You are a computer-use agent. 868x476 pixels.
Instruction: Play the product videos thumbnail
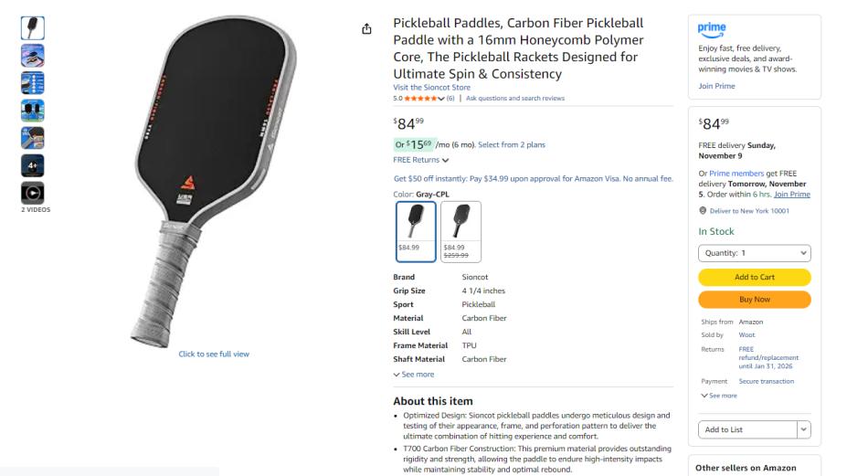point(33,193)
